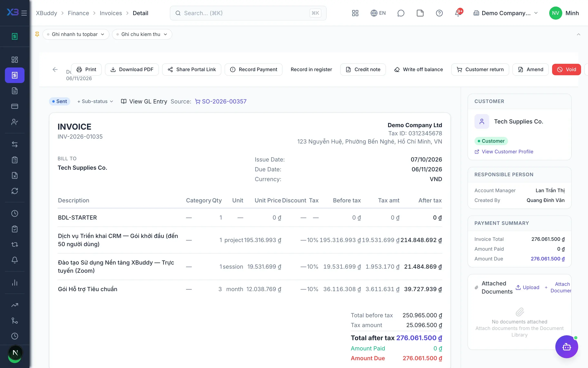Focus the Search field
This screenshot has height=368, width=588.
point(248,13)
